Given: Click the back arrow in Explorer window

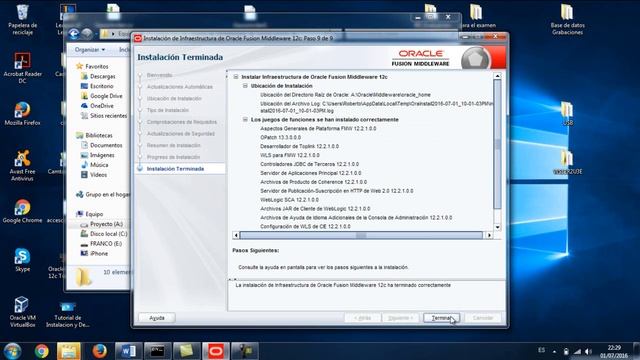Looking at the screenshot, I should point(74,33).
